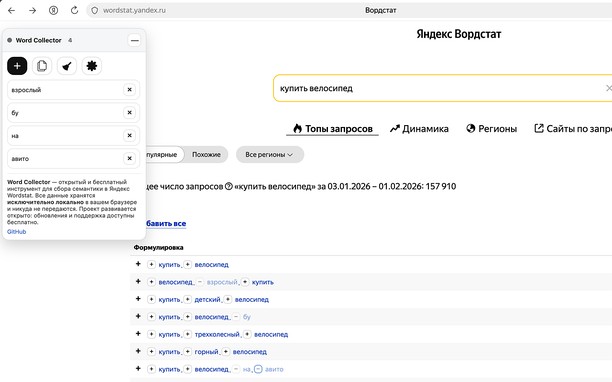Add whole 'купить велосипед на авито' row with bold plus
Viewport: 612px width, 382px height.
[x=138, y=368]
